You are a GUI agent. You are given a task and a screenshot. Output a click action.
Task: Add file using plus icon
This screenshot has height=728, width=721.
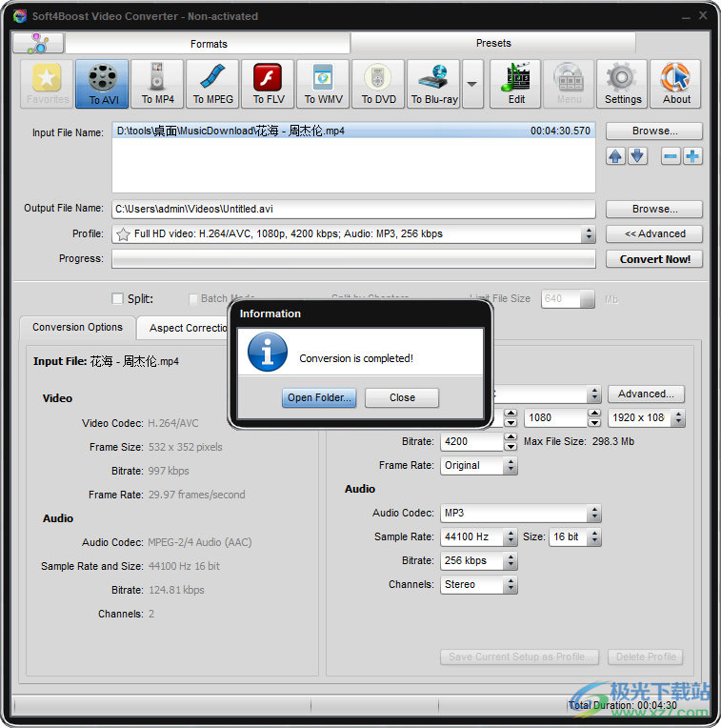click(x=692, y=156)
